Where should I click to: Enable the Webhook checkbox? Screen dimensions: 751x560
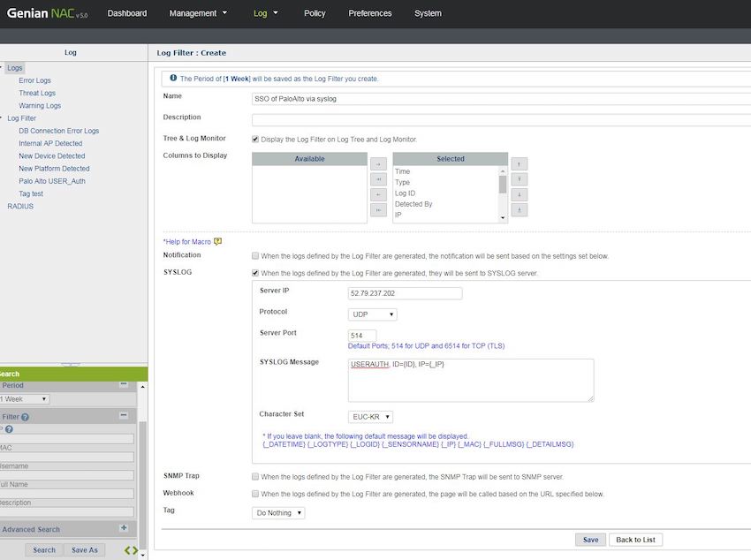[255, 494]
